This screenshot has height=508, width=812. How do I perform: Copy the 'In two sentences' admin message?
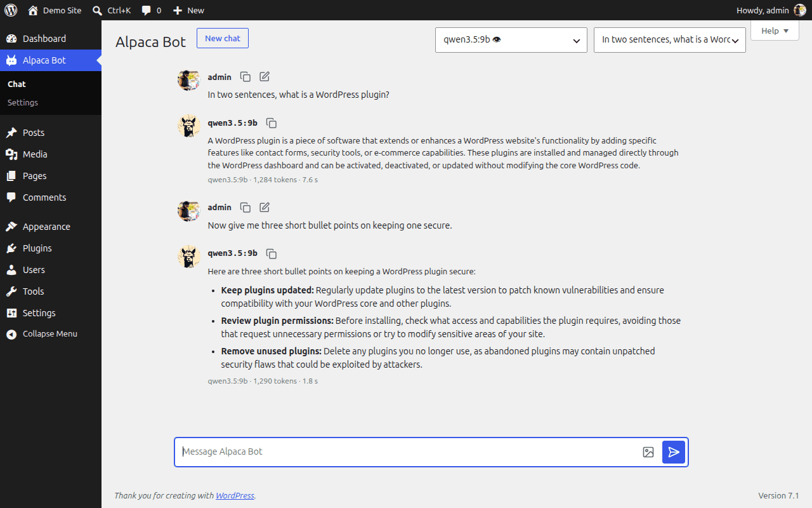pos(246,77)
